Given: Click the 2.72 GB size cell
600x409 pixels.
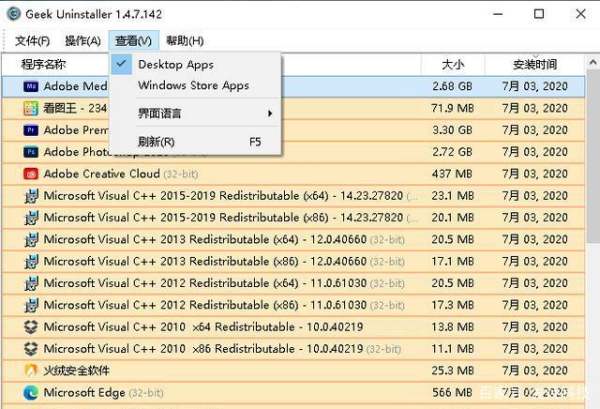Looking at the screenshot, I should tap(452, 152).
